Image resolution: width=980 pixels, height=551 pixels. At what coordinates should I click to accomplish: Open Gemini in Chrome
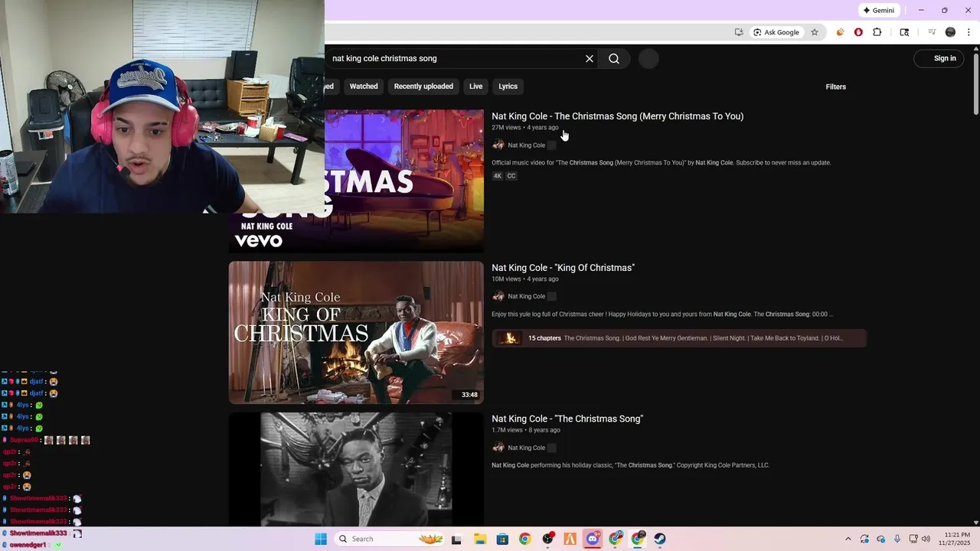878,11
